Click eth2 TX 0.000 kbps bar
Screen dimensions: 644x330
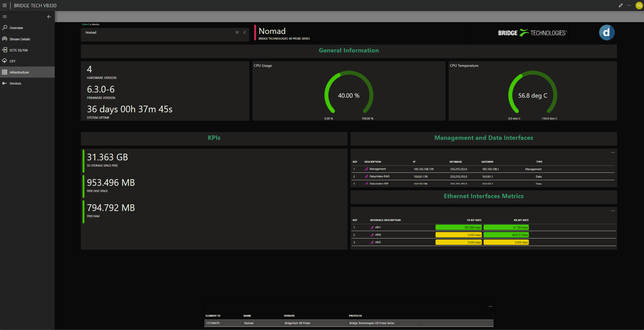(458, 242)
